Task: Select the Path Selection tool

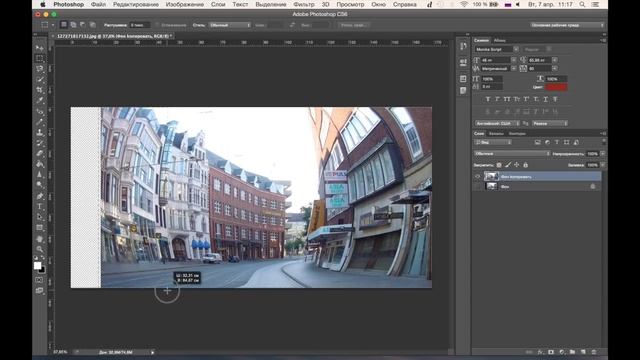Action: click(x=40, y=217)
